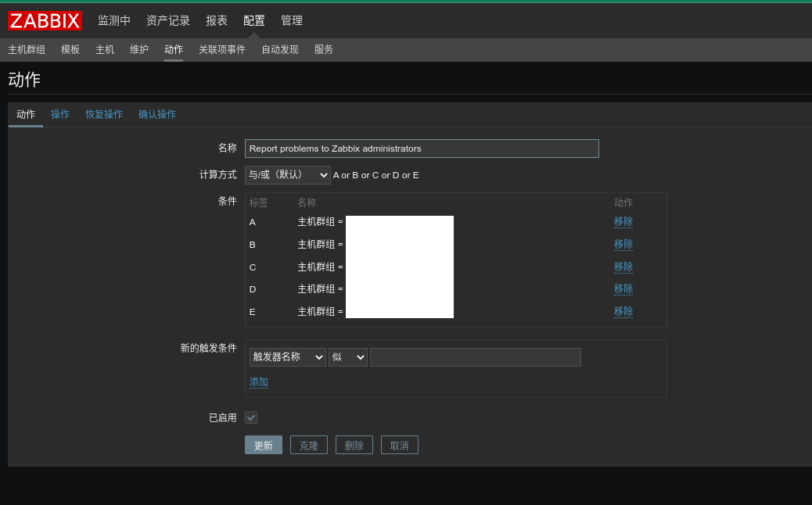Click the 'A or B or C or D or E' expression text

pyautogui.click(x=376, y=175)
